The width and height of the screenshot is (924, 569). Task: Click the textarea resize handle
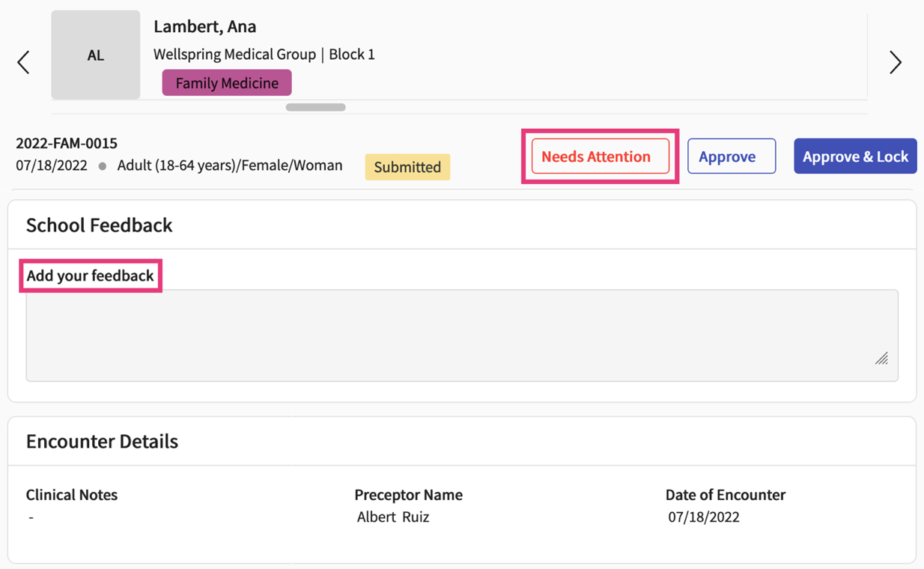click(x=882, y=360)
